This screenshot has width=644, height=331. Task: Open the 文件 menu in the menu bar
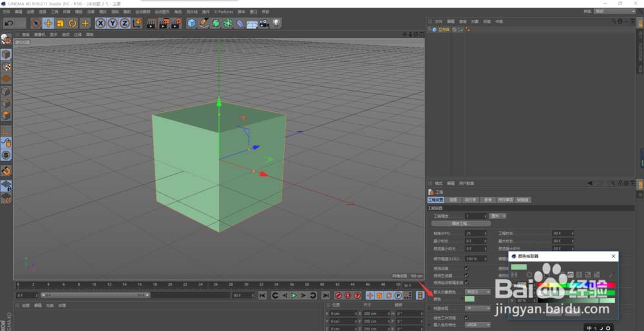[6, 12]
